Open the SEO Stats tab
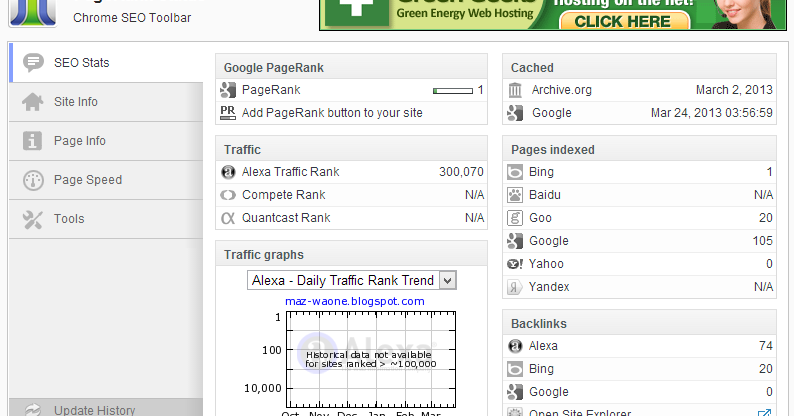Viewport: 794px width, 416px height. [106, 63]
